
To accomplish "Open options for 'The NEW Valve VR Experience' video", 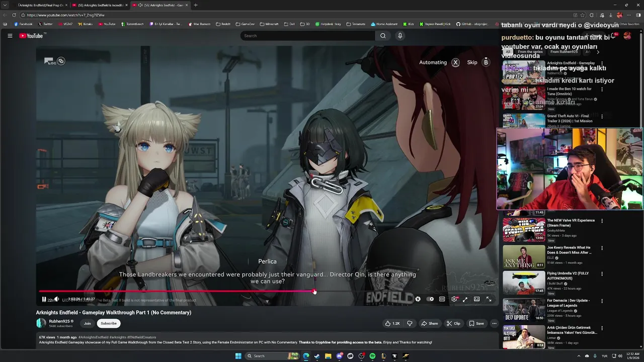I will point(602,221).
